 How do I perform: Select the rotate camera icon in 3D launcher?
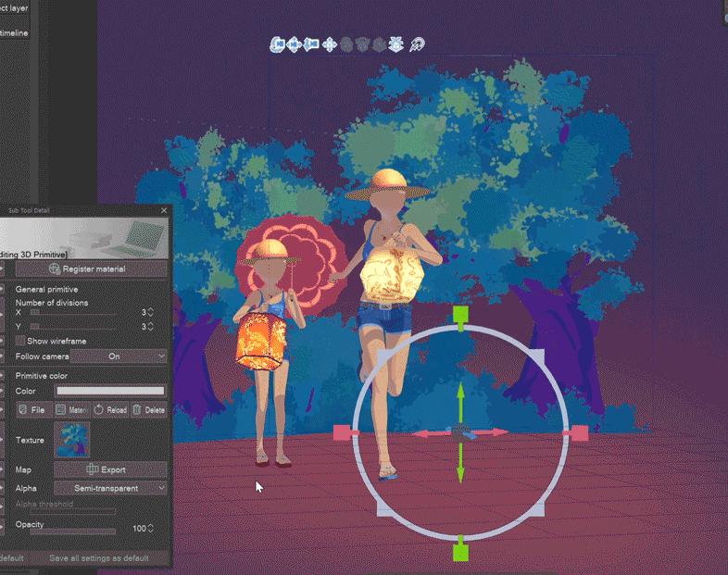[277, 44]
